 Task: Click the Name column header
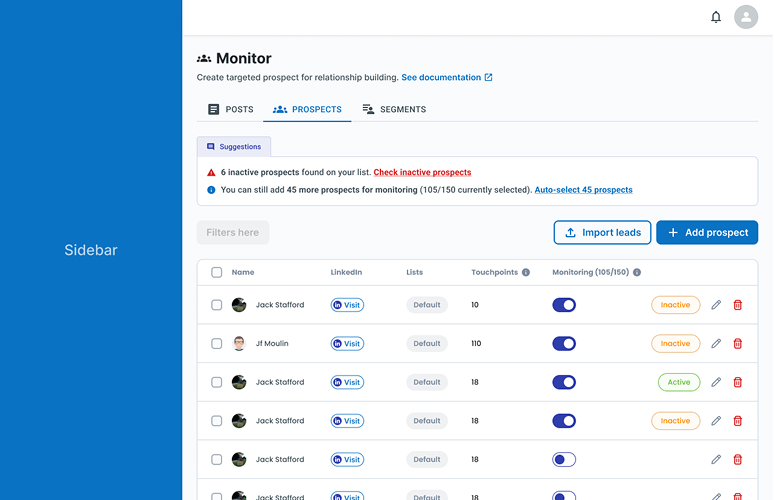pos(243,272)
